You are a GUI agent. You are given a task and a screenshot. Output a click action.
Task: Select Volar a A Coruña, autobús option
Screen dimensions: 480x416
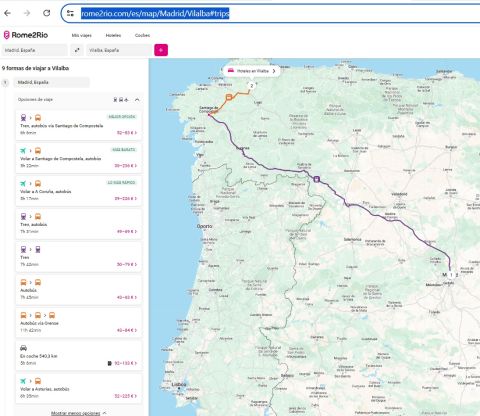(x=79, y=190)
